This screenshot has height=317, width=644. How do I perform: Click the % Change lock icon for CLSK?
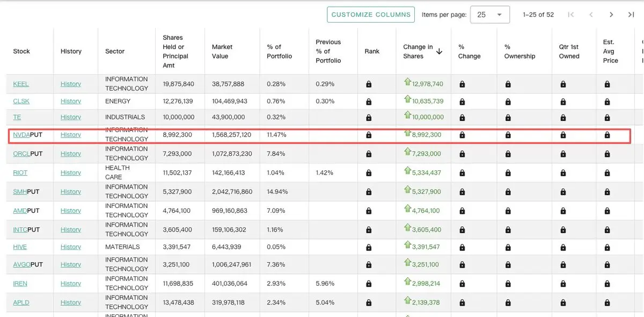click(x=462, y=101)
